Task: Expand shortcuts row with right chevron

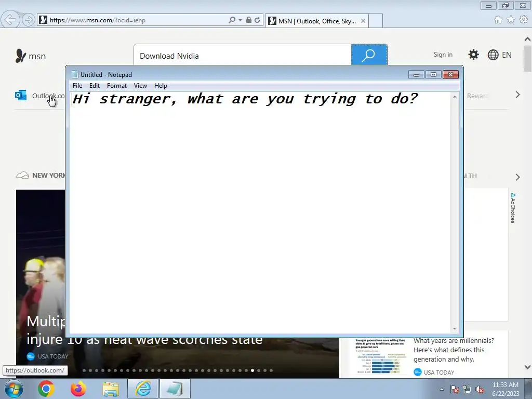Action: [x=517, y=95]
